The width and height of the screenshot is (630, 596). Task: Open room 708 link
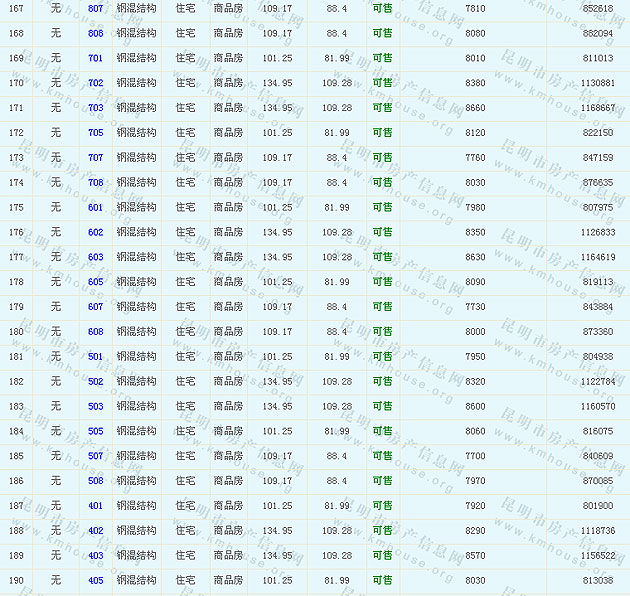click(95, 182)
